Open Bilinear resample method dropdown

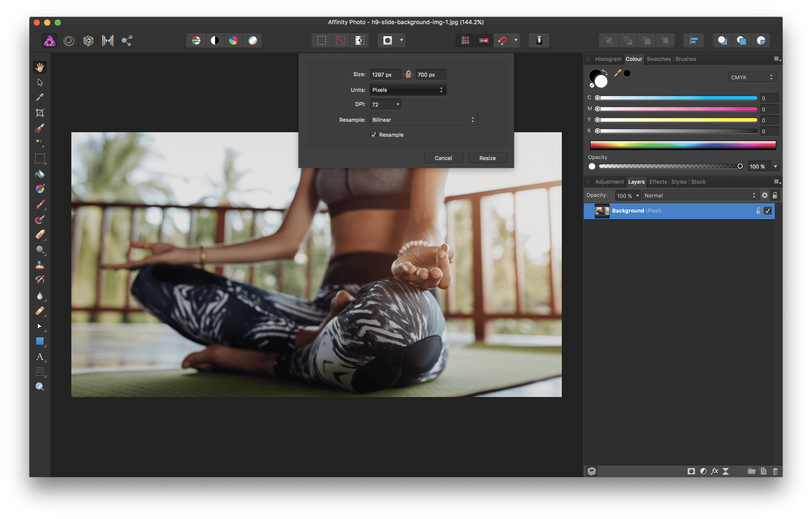[x=424, y=120]
